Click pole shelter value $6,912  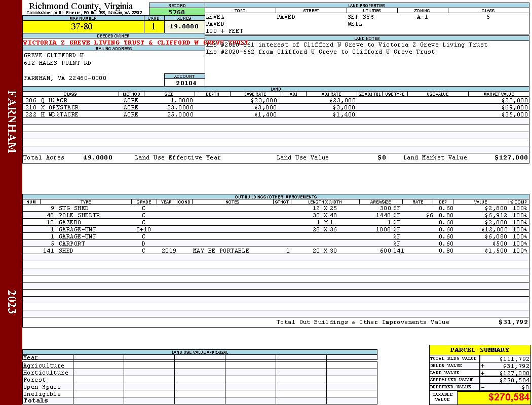click(x=496, y=215)
